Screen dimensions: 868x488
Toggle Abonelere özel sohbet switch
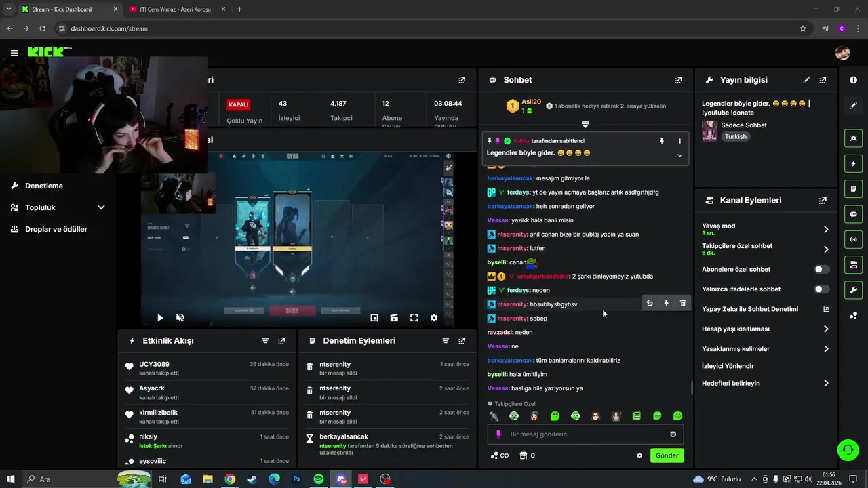click(821, 270)
